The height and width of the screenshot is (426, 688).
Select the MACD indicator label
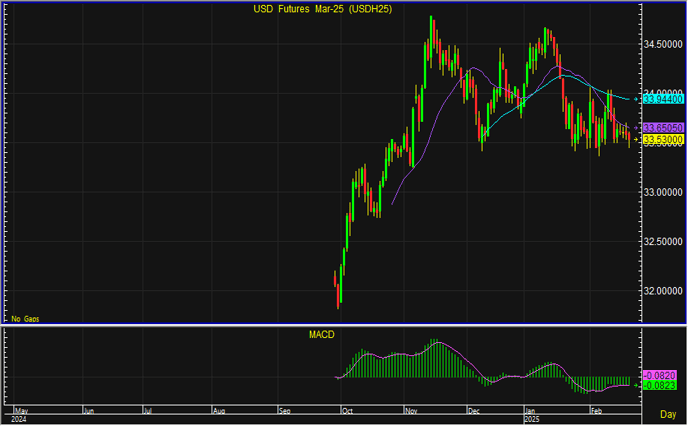[x=321, y=334]
